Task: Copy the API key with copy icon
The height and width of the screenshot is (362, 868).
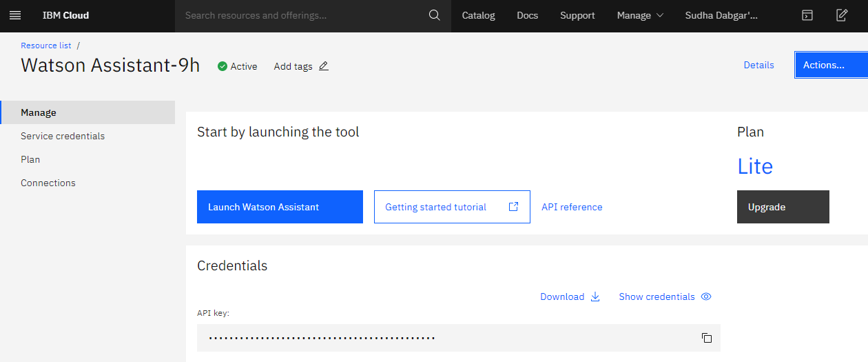Action: point(706,338)
